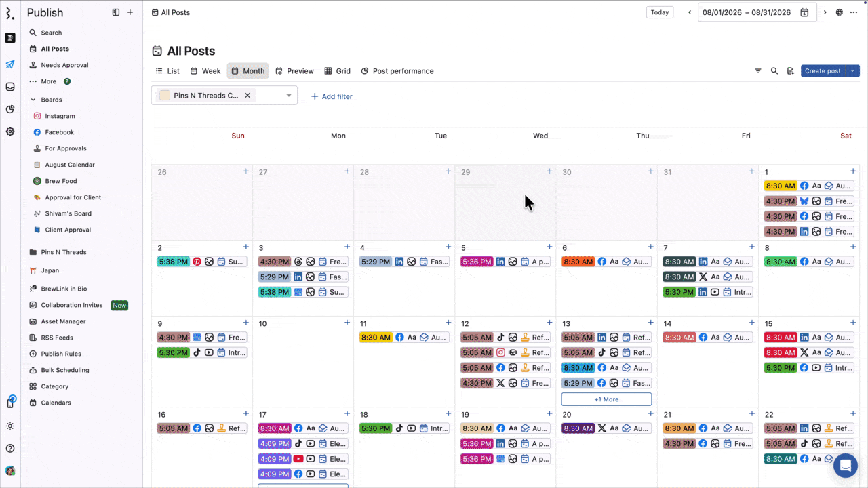Image resolution: width=868 pixels, height=488 pixels.
Task: Open the filter lines icon beside the search magnifier
Action: click(758, 70)
